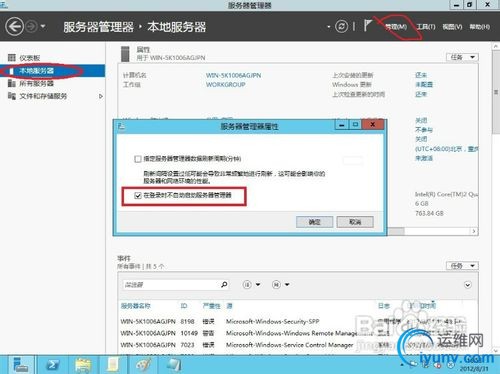Open Server Manager from the taskbar

coord(21,365)
